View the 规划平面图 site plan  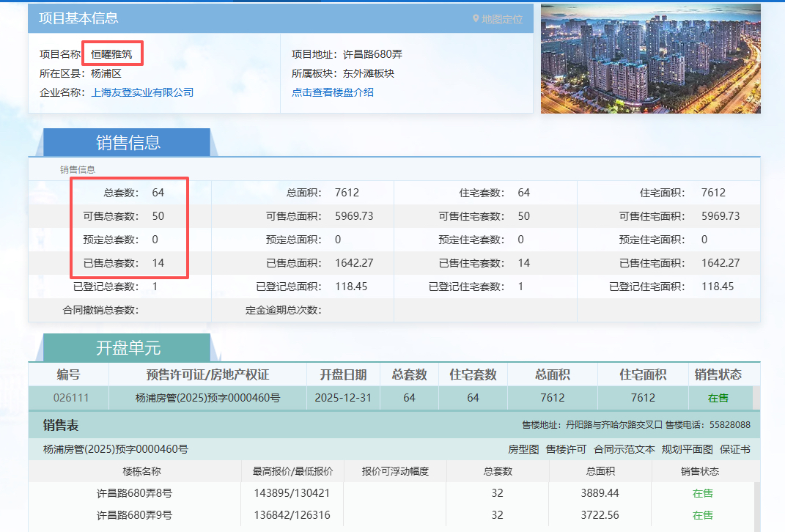coord(687,449)
